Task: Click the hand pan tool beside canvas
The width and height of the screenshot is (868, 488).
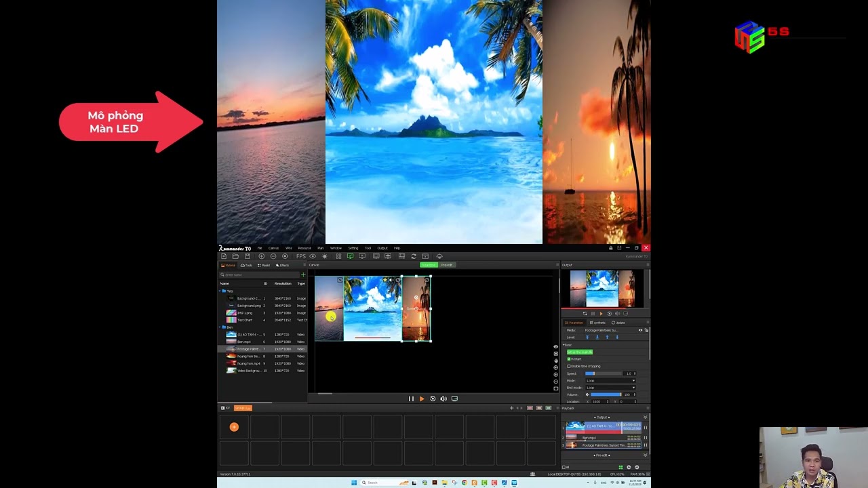Action: (556, 361)
